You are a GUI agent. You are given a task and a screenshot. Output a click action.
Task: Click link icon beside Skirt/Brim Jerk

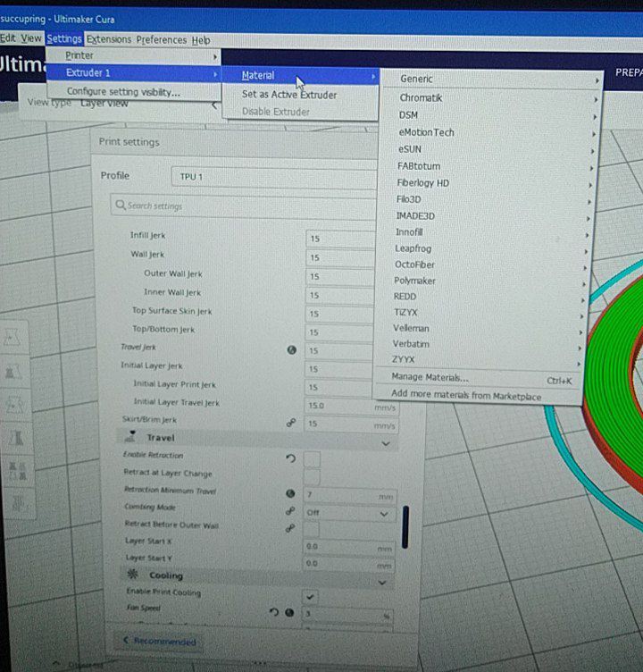click(x=291, y=424)
